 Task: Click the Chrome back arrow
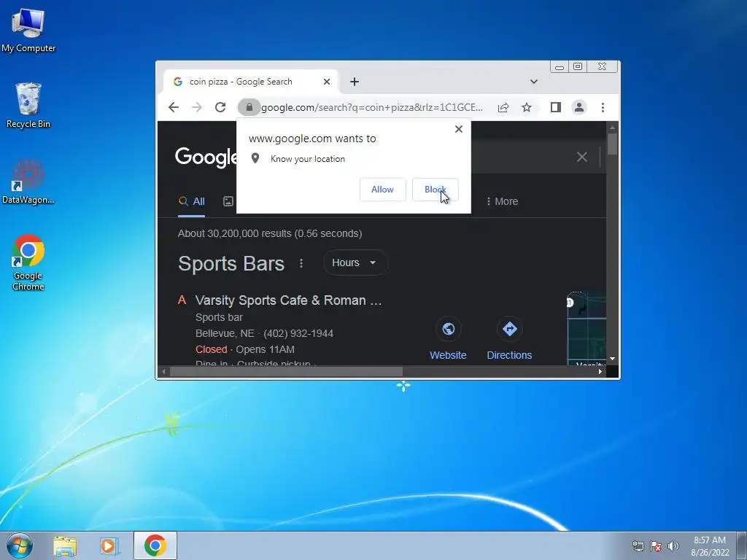coord(174,107)
